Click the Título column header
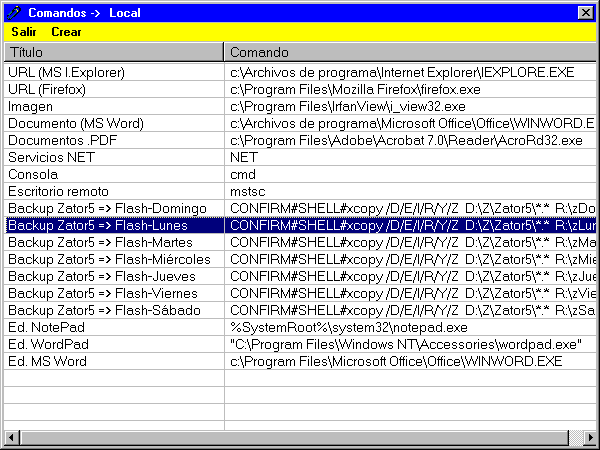Image resolution: width=600 pixels, height=450 pixels. (112, 51)
